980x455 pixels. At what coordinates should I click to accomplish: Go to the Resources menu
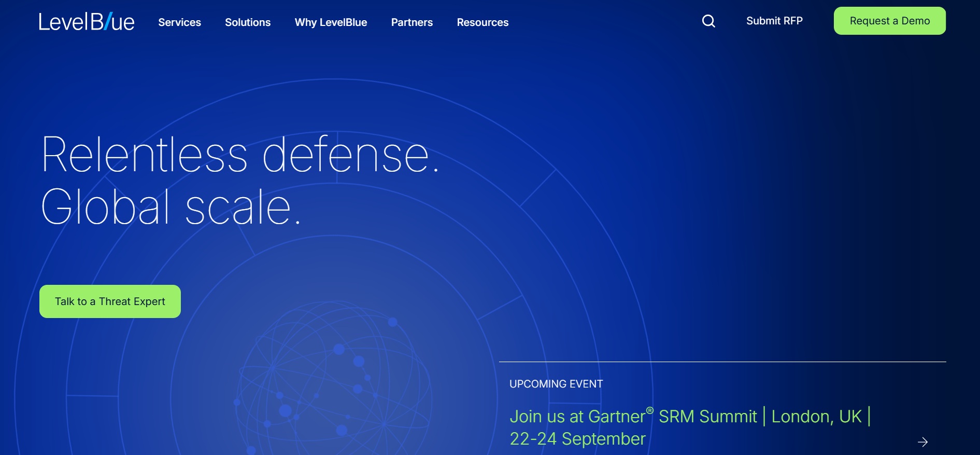pyautogui.click(x=482, y=22)
